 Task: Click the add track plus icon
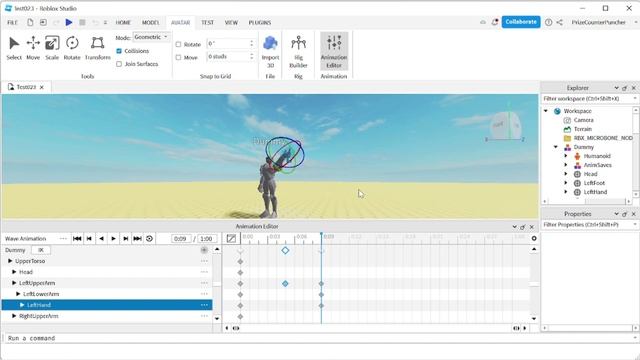click(204, 250)
